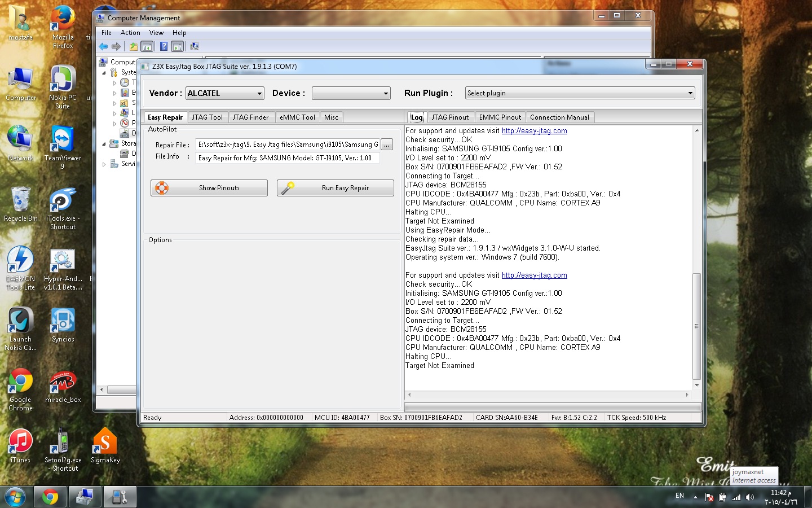Open the second easy-jtag.com link in log

[x=535, y=275]
